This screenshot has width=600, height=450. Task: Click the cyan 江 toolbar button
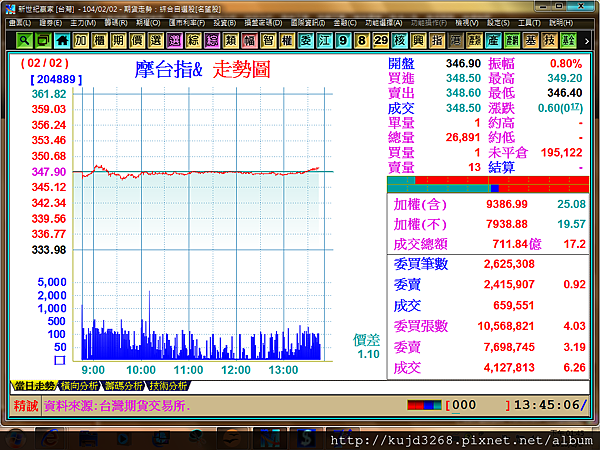(x=324, y=40)
